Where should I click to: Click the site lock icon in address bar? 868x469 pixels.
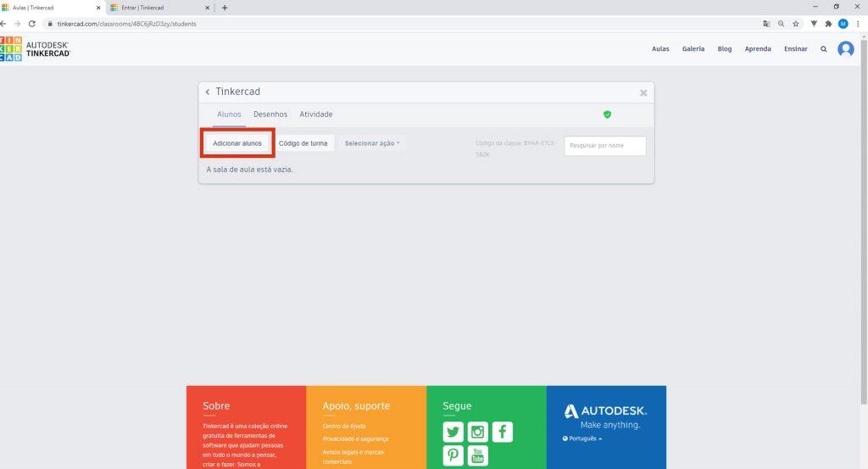[x=50, y=24]
